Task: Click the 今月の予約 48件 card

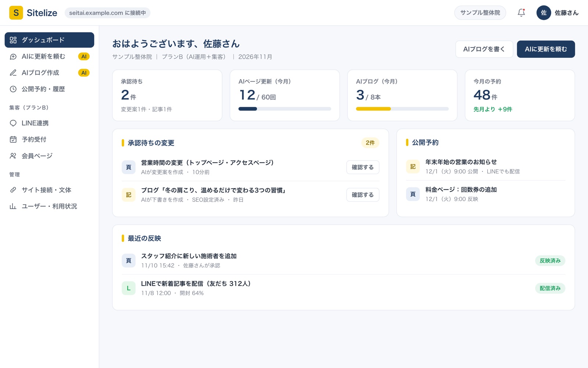Action: [520, 95]
